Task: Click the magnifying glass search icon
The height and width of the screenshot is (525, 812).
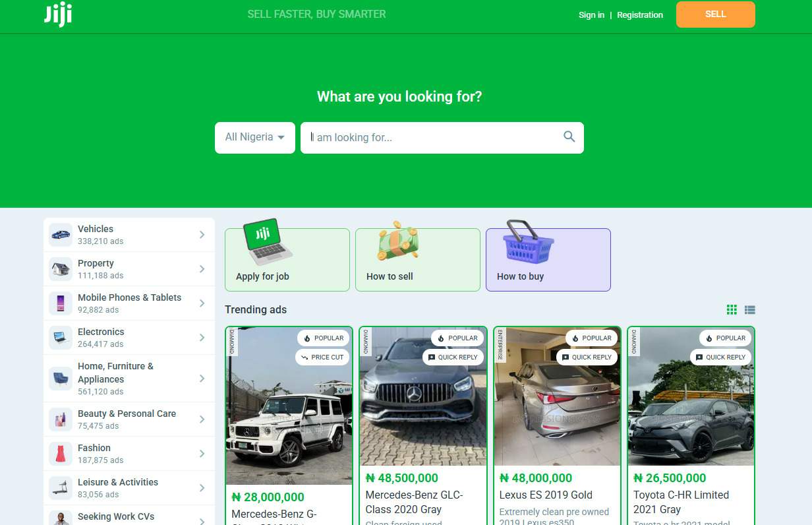Action: pos(569,137)
